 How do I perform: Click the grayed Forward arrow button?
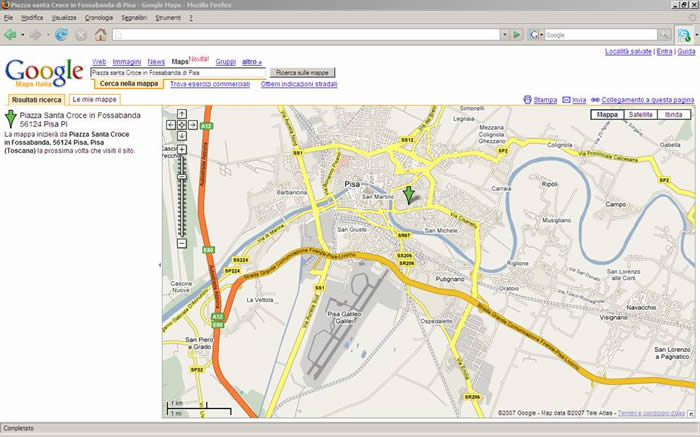coord(35,34)
